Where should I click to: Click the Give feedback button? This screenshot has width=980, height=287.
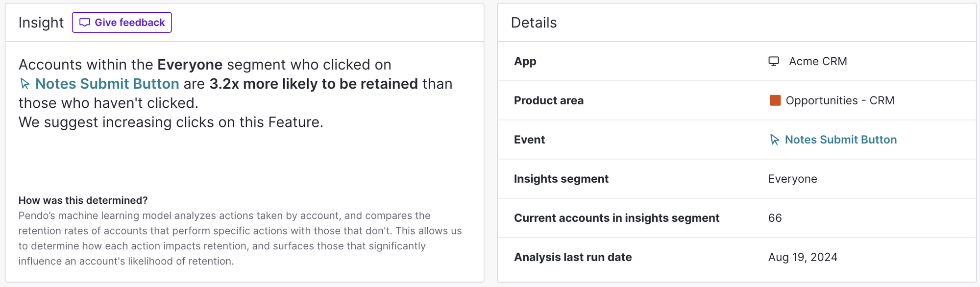click(x=122, y=23)
